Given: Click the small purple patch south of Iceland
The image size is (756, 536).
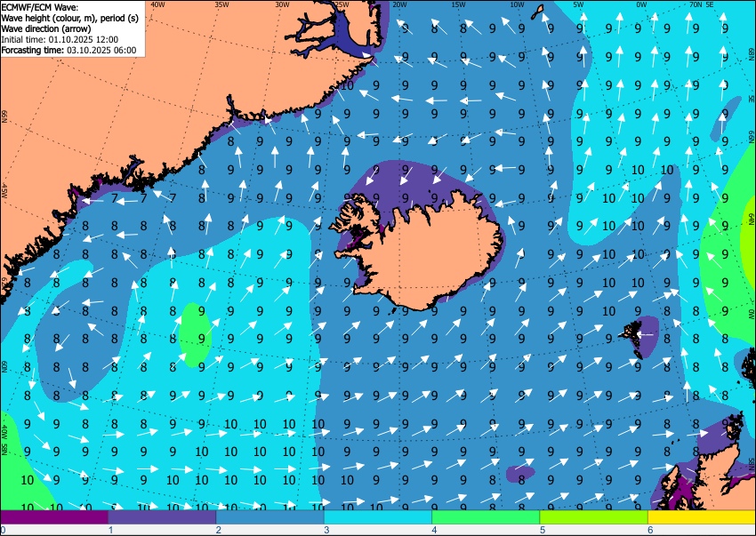Looking at the screenshot, I should coord(520,474).
